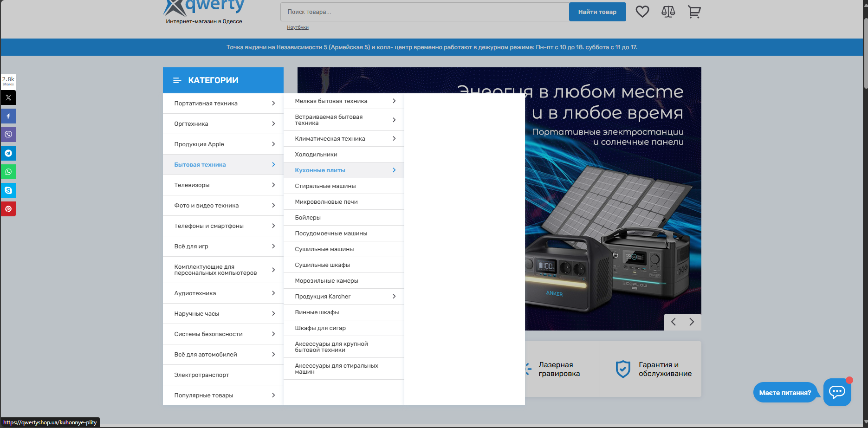Expand Продукция Karcher submenu chevron
The width and height of the screenshot is (868, 428).
pos(394,297)
